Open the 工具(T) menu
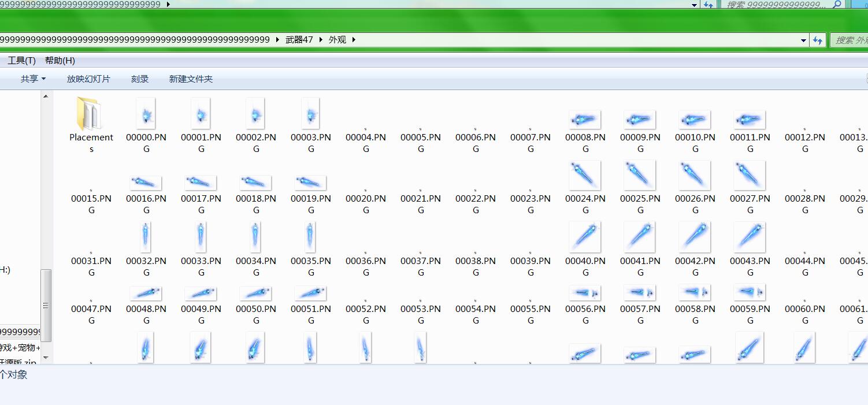The height and width of the screenshot is (405, 868). 21,61
